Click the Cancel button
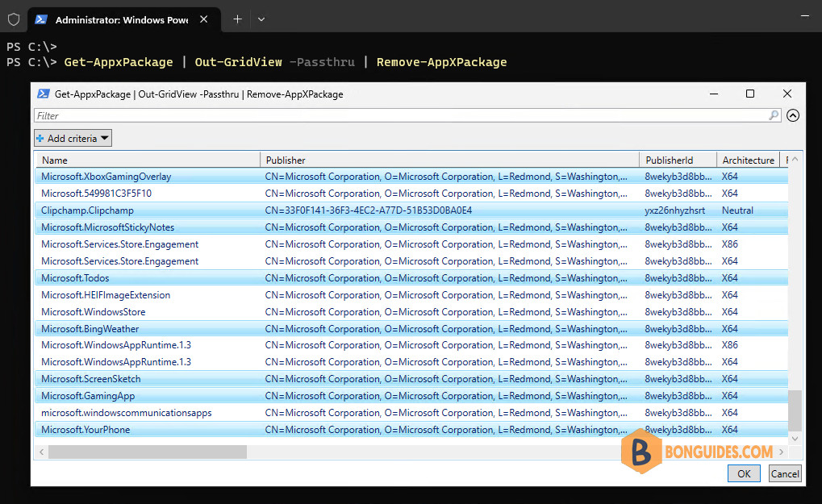Screen dimensions: 822x504 pyautogui.click(x=785, y=473)
